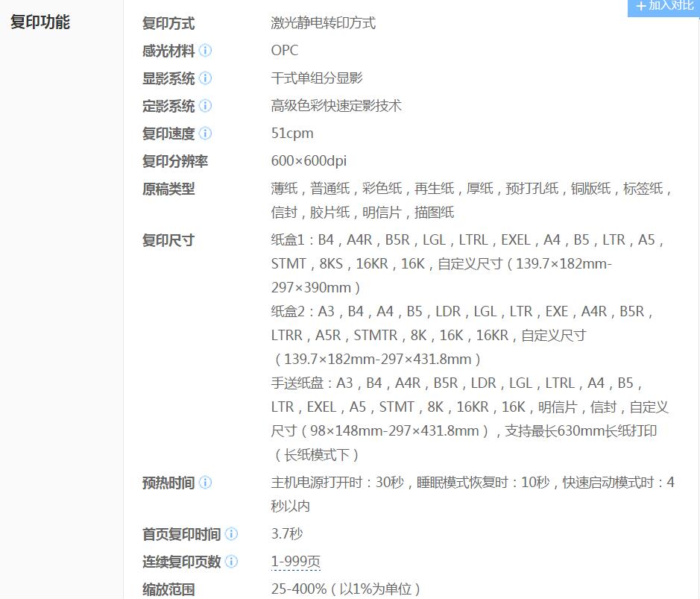This screenshot has height=599, width=700.
Task: Click the 缩放范围 label
Action: [x=168, y=589]
